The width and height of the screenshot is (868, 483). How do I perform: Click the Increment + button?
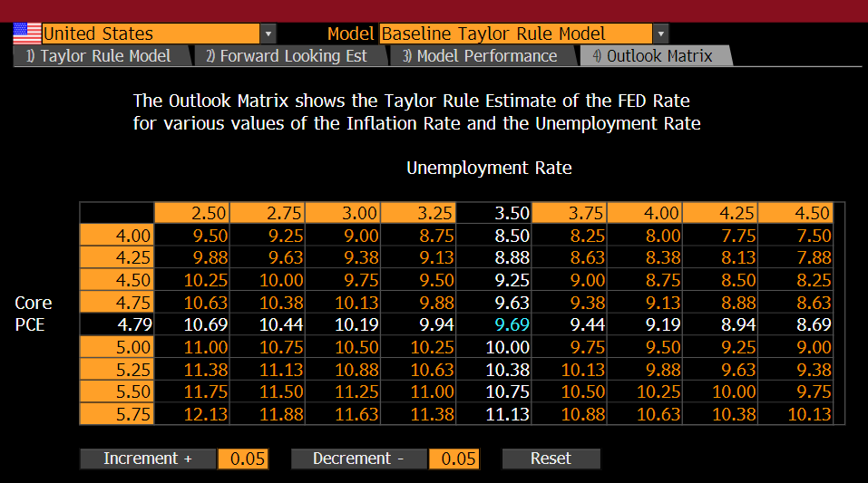tap(148, 459)
